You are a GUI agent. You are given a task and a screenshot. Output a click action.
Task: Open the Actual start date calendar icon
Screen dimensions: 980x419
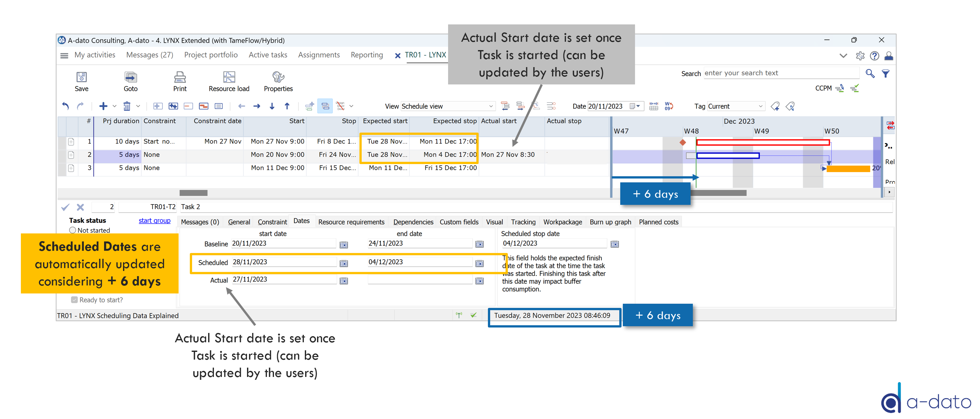pyautogui.click(x=344, y=281)
